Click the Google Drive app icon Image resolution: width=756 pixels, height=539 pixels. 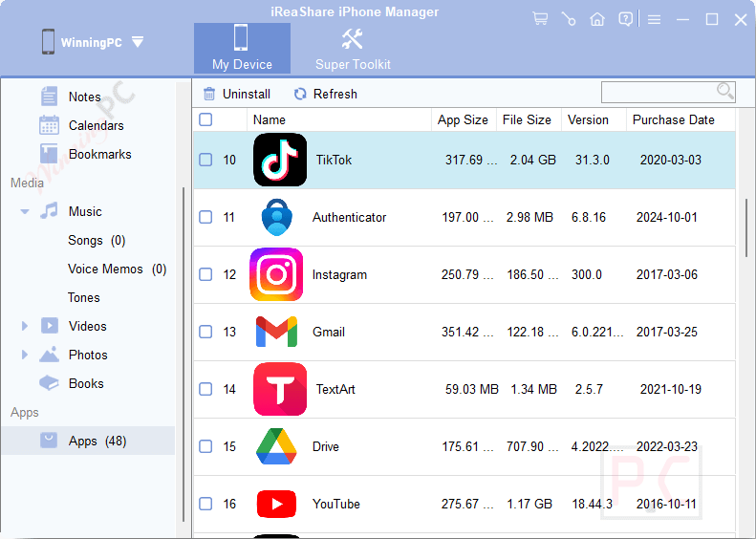(x=276, y=446)
